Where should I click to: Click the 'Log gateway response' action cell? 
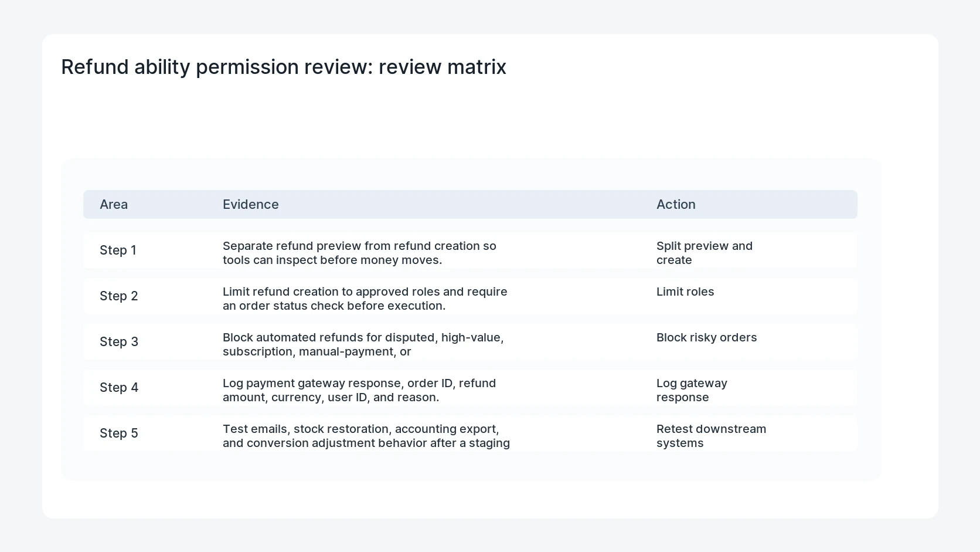click(x=692, y=390)
